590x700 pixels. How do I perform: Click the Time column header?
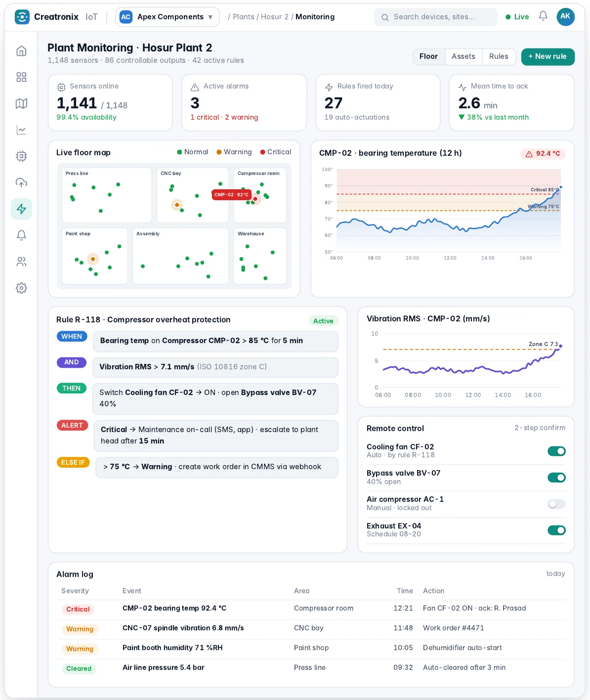tap(405, 591)
